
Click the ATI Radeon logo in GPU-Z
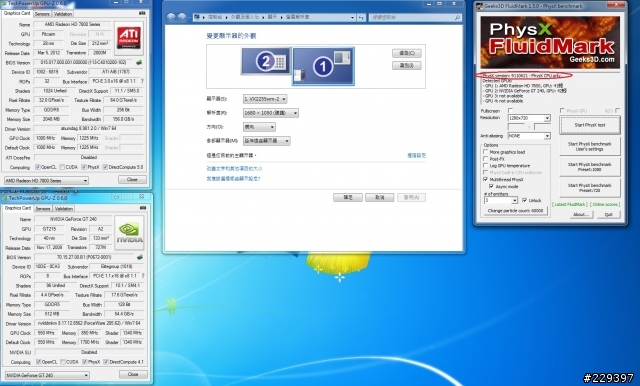tap(129, 39)
